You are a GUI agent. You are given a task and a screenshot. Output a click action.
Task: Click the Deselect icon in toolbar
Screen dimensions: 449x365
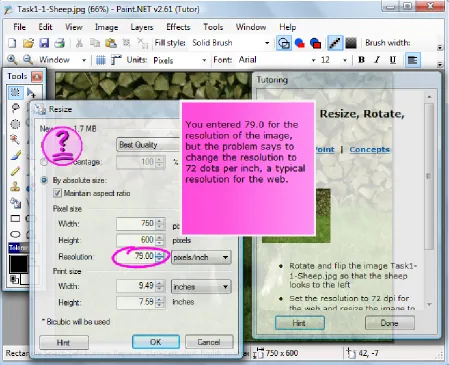(x=142, y=43)
